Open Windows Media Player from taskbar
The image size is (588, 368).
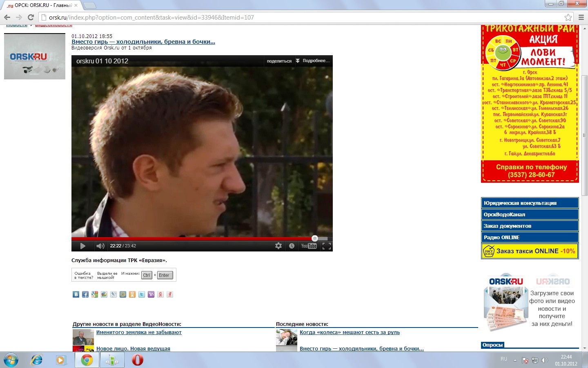click(x=61, y=360)
